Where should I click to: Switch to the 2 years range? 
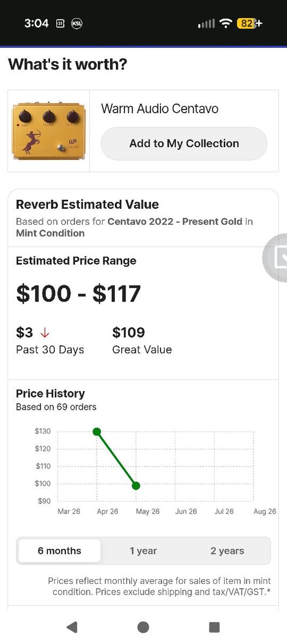(227, 551)
